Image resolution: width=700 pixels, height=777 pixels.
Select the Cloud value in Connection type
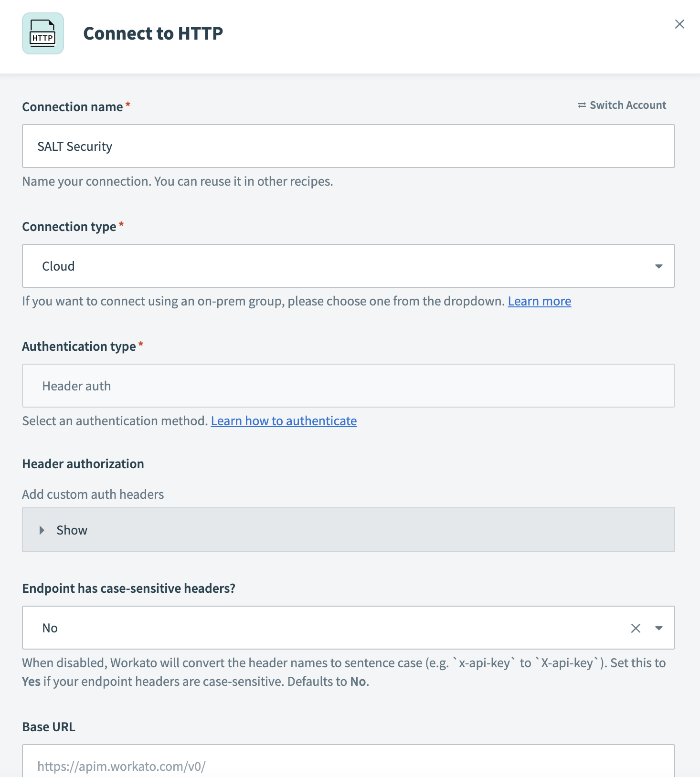(x=58, y=266)
